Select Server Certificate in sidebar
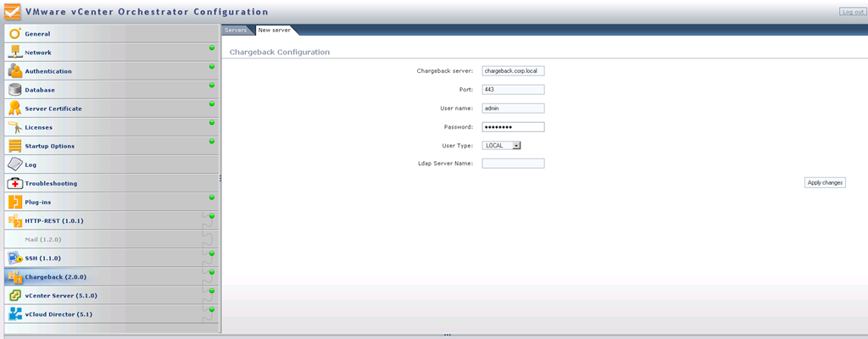 coord(111,108)
